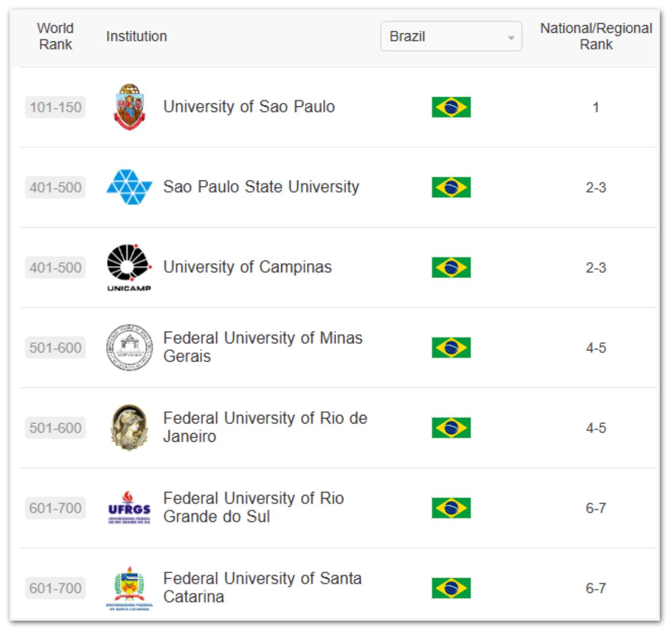This screenshot has height=633, width=672.
Task: Click the Brazil flag in the Santa Catarina row
Action: pyautogui.click(x=451, y=588)
